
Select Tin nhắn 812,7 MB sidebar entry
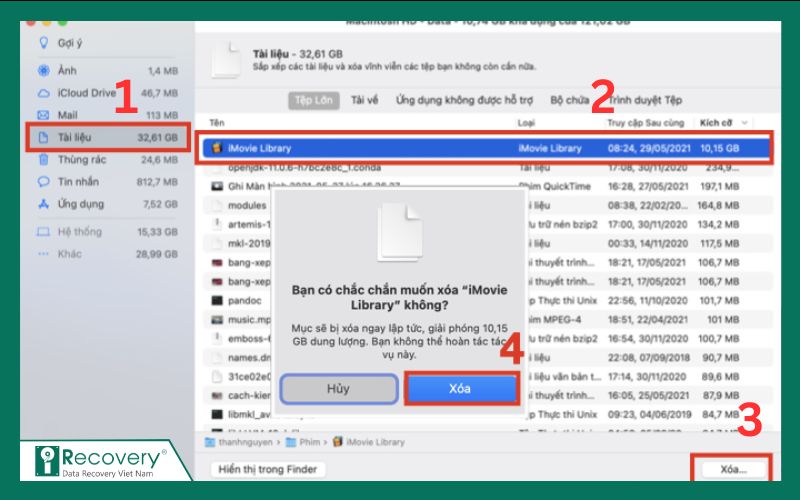(108, 182)
